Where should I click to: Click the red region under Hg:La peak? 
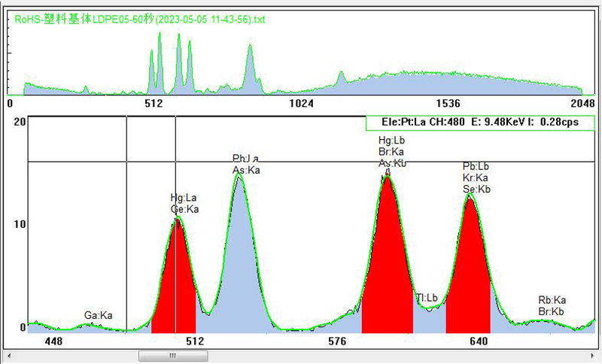coord(174,286)
